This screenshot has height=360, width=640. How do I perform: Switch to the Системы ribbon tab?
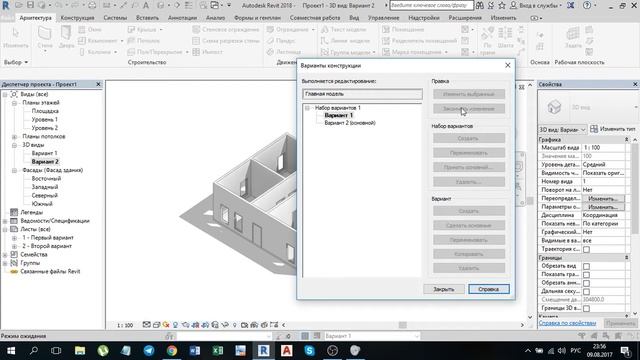click(x=115, y=18)
